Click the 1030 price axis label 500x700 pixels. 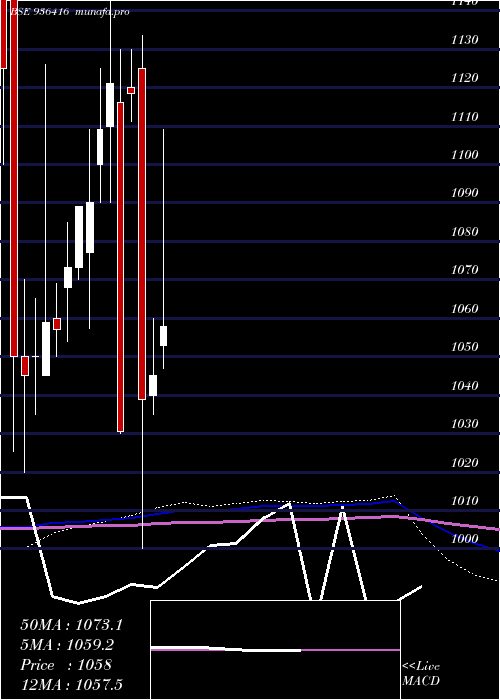tap(465, 424)
